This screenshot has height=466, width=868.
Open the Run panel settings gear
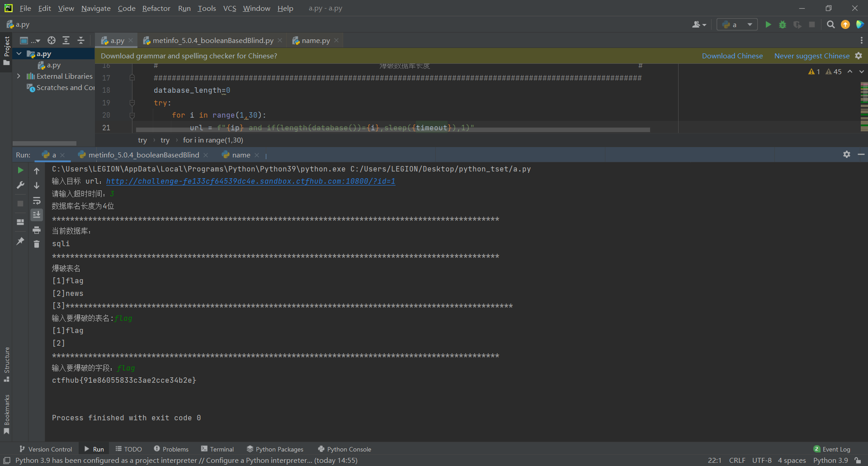pyautogui.click(x=847, y=154)
